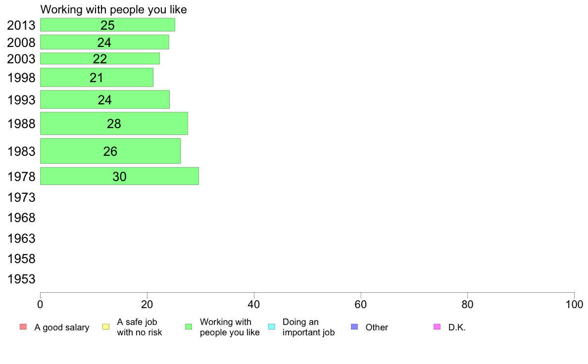Select the 2013 bar showing 25
This screenshot has height=364, width=588.
[x=107, y=25]
